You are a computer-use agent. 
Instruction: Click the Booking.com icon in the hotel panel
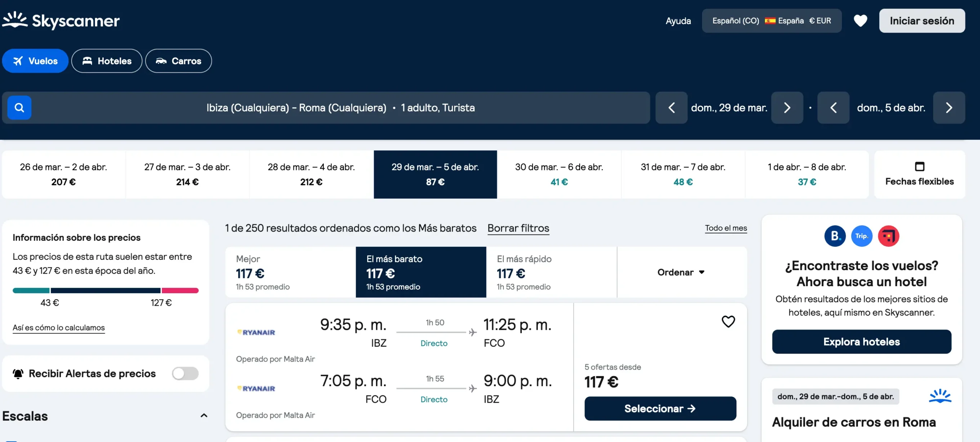[835, 236]
